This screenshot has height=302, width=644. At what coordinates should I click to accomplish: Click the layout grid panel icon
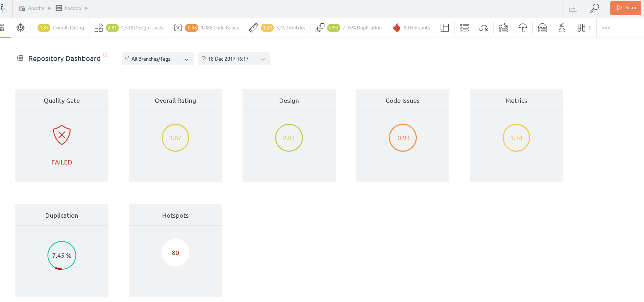(x=444, y=28)
